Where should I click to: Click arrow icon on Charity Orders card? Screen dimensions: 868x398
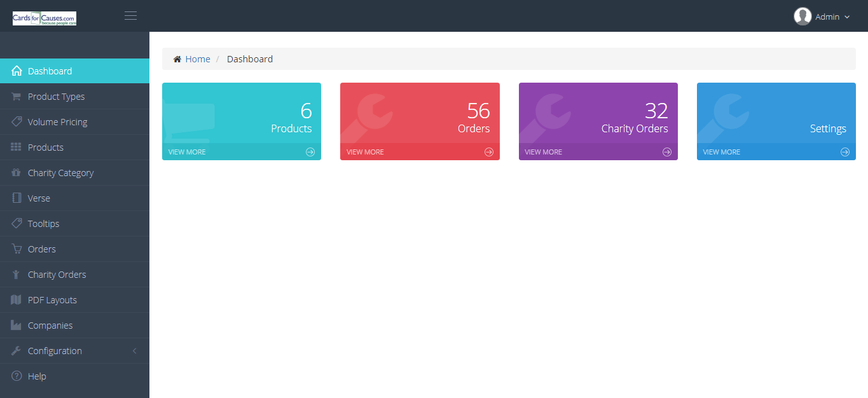click(x=667, y=152)
